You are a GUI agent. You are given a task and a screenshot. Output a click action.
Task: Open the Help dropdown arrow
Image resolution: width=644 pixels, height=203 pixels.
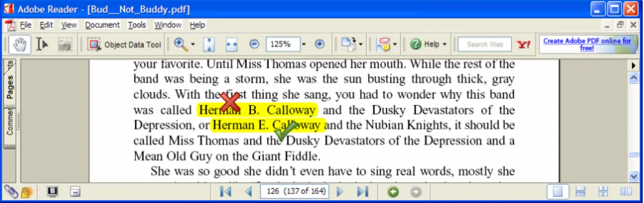pos(445,44)
